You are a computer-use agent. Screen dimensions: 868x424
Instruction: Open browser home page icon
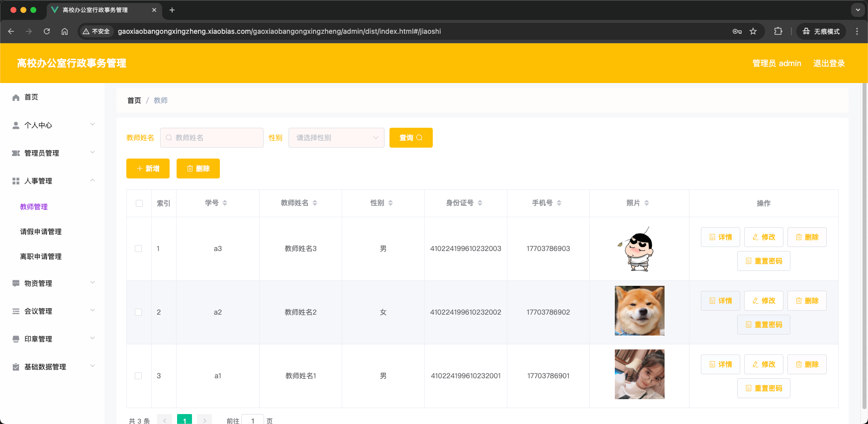click(x=65, y=31)
